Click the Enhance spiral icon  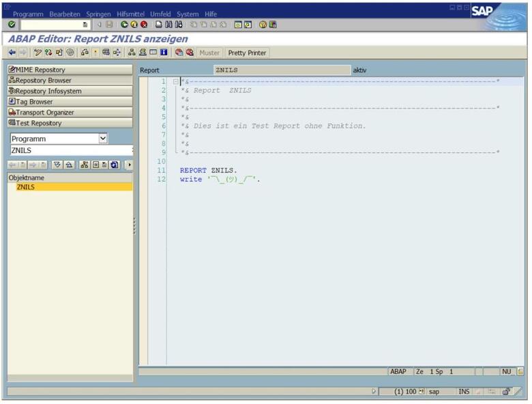[x=70, y=53]
